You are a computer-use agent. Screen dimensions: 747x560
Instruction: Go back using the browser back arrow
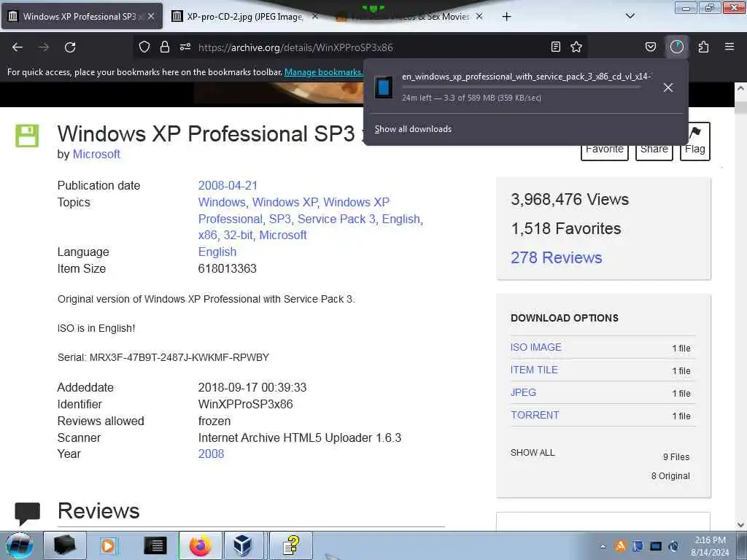tap(18, 47)
